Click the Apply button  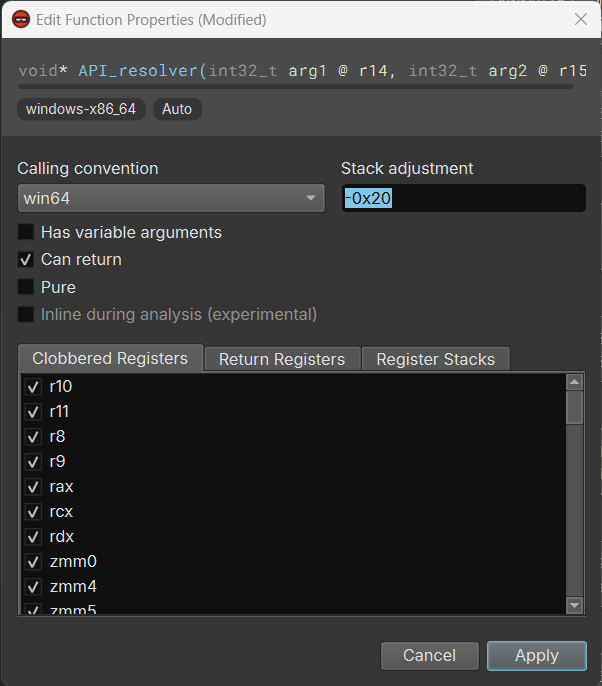coord(537,656)
